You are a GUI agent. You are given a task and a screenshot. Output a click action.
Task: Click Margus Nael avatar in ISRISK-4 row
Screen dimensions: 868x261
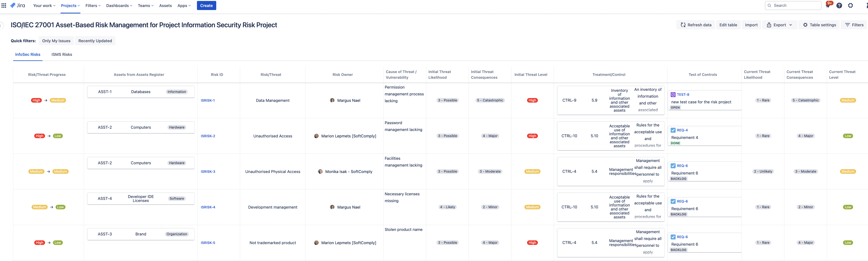332,207
